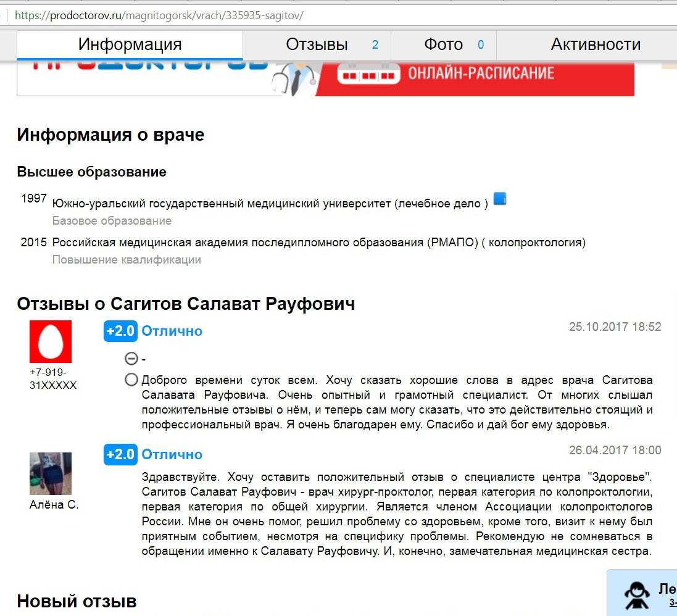Click the ОНЛАЙН-РАСПИСАНИЕ red banner
677x616 pixels.
click(475, 78)
